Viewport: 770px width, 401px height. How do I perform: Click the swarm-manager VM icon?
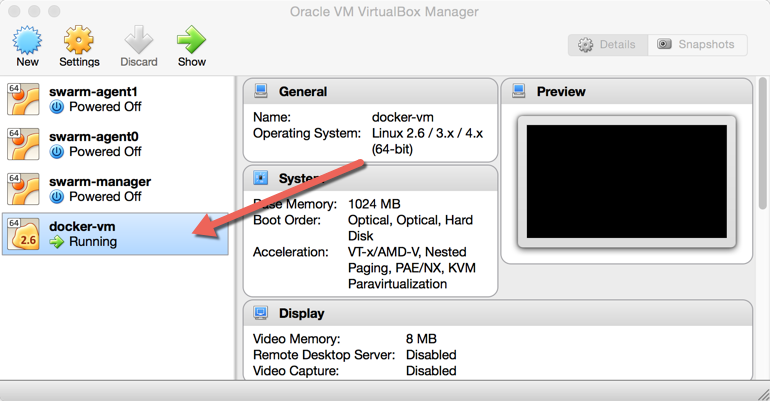(23, 189)
